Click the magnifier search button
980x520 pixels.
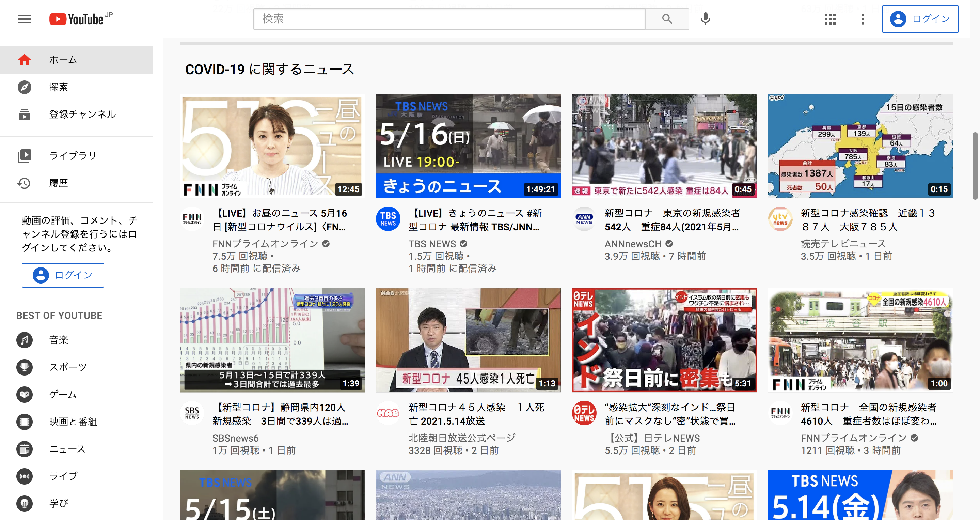pyautogui.click(x=666, y=19)
